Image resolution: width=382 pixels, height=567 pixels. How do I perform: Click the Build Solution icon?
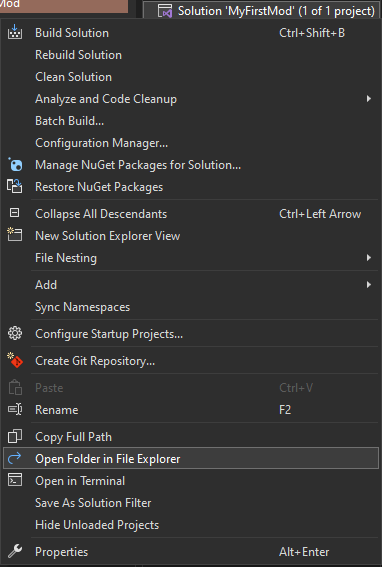15,33
